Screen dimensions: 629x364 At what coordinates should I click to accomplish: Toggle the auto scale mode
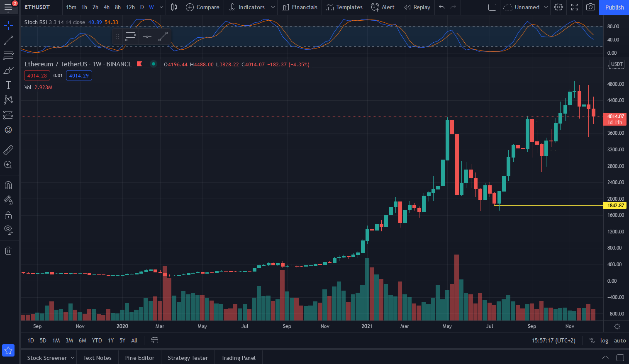pyautogui.click(x=620, y=340)
